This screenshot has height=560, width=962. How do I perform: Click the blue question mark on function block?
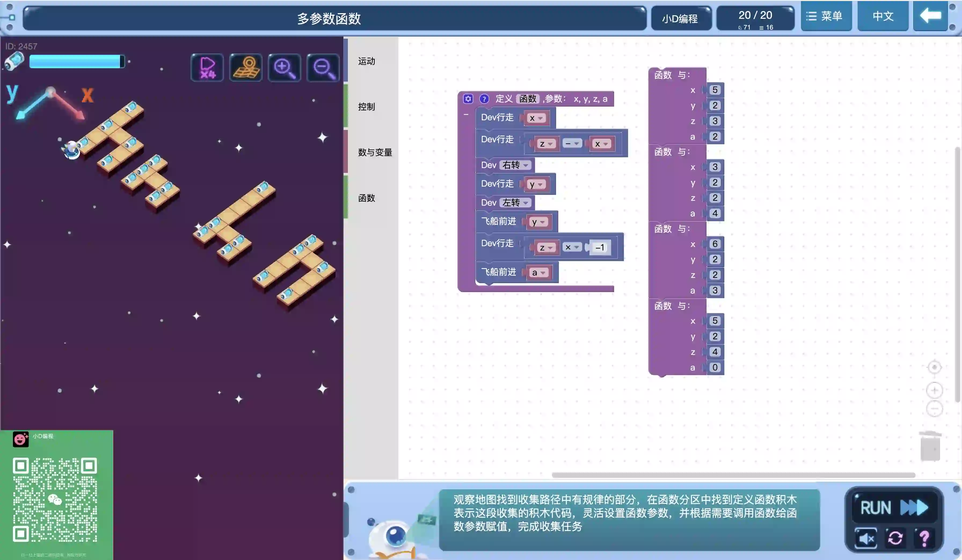coord(484,99)
